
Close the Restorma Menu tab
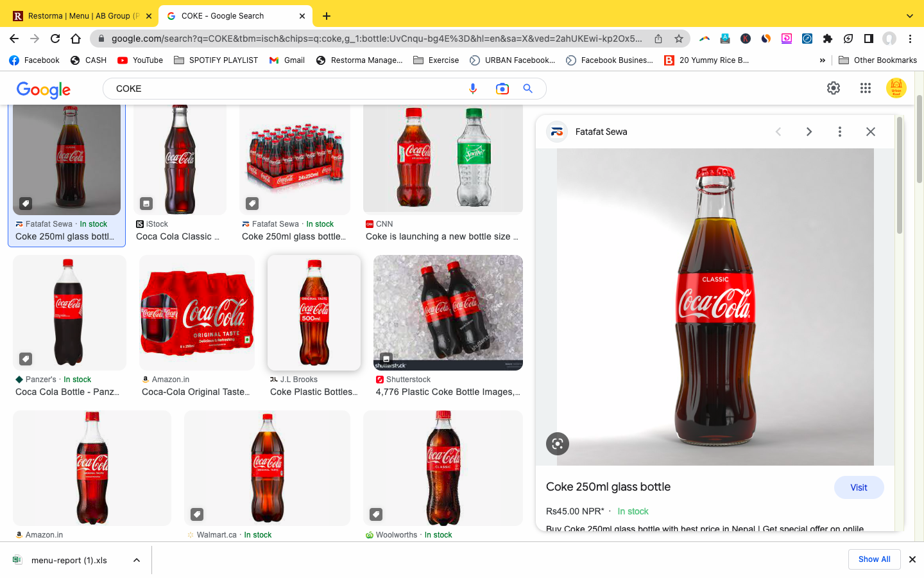click(149, 16)
